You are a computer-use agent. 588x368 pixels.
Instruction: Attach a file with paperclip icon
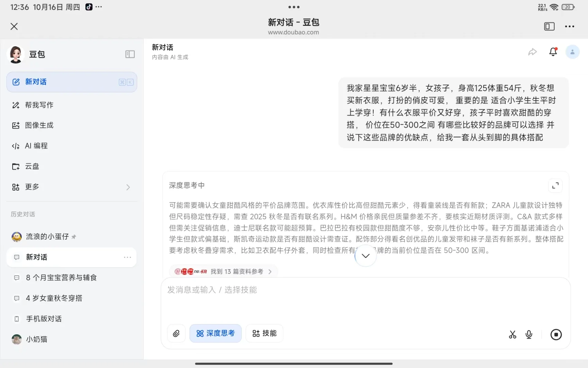176,333
